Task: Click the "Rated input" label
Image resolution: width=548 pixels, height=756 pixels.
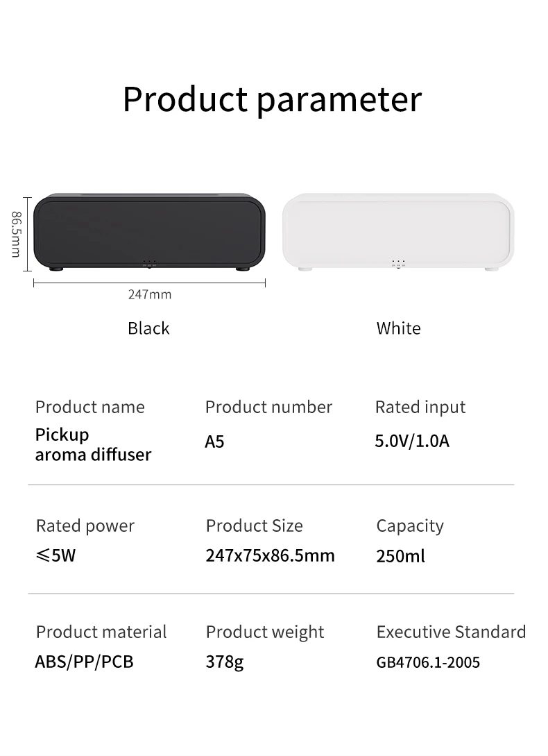Action: point(420,407)
